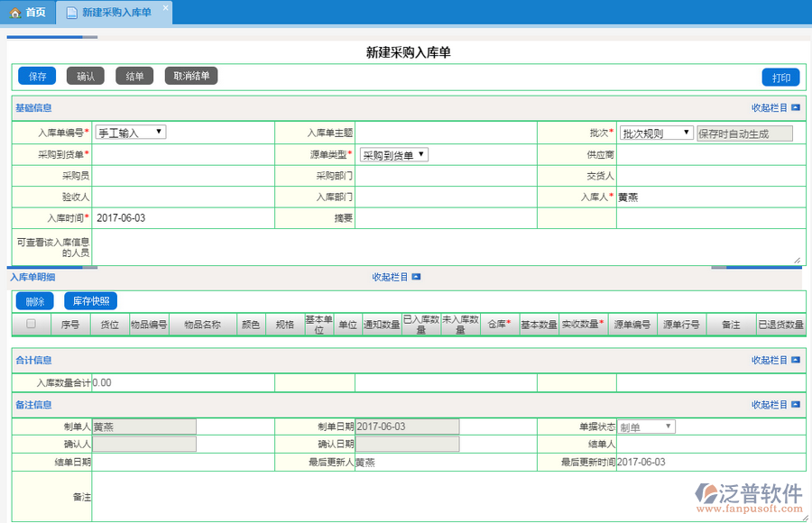The width and height of the screenshot is (812, 523).
Task: Collapse the 基础信息 section via its arrow icon
Action: (795, 108)
